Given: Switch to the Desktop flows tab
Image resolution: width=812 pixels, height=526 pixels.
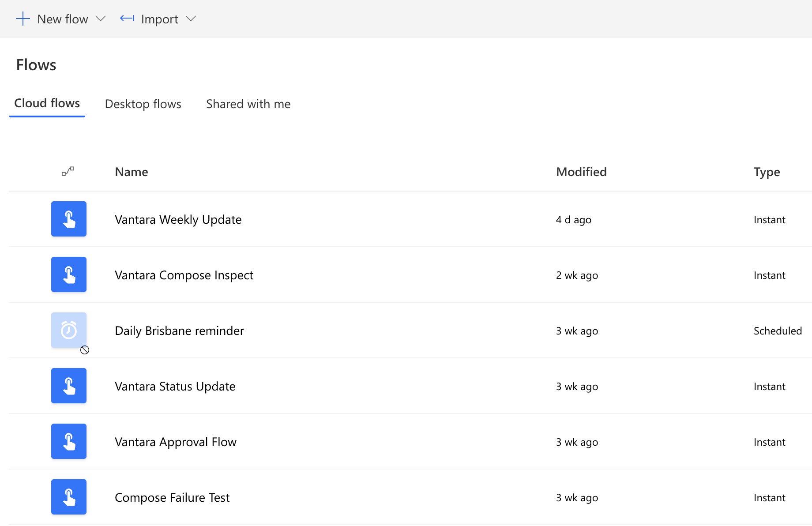Looking at the screenshot, I should pyautogui.click(x=143, y=104).
